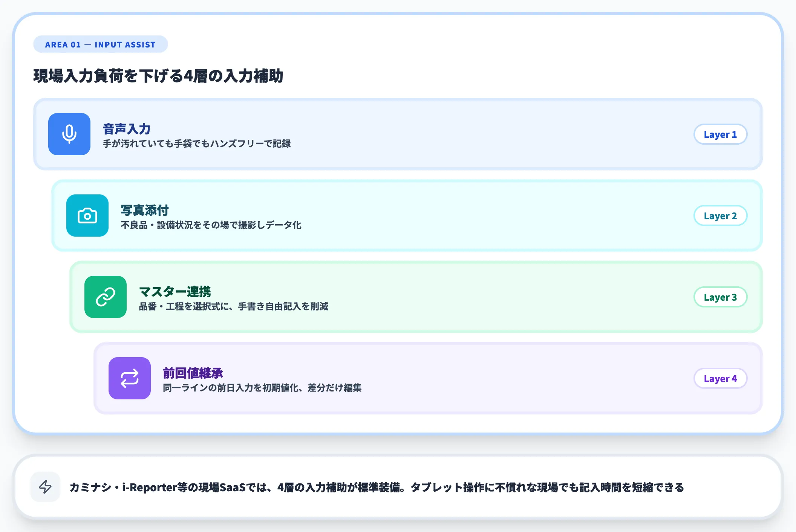796x532 pixels.
Task: Click the Layer 3 button
Action: [720, 297]
